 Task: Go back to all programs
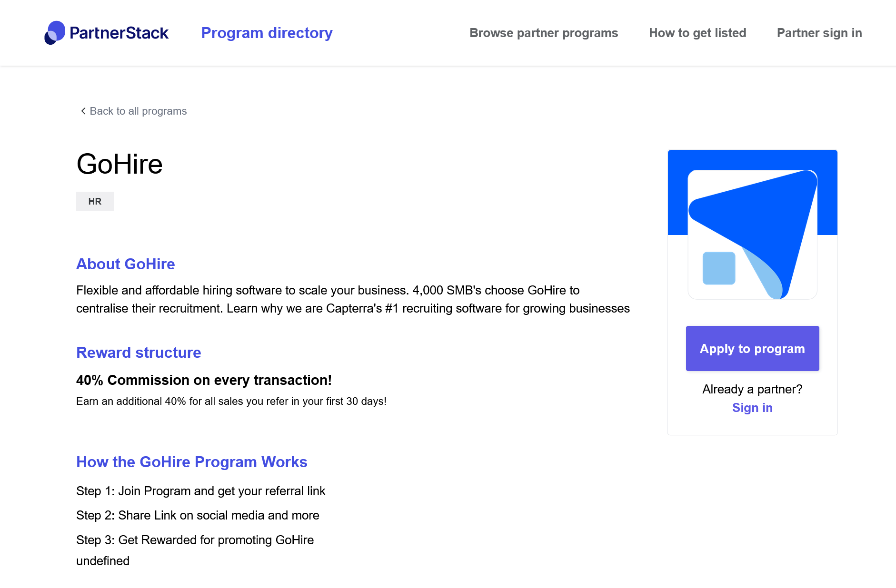pos(138,111)
